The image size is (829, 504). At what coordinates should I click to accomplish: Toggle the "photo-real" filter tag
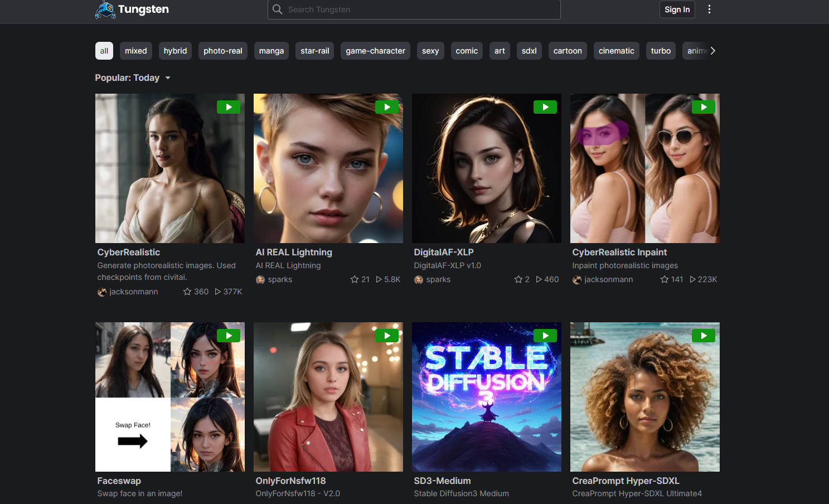coord(222,51)
